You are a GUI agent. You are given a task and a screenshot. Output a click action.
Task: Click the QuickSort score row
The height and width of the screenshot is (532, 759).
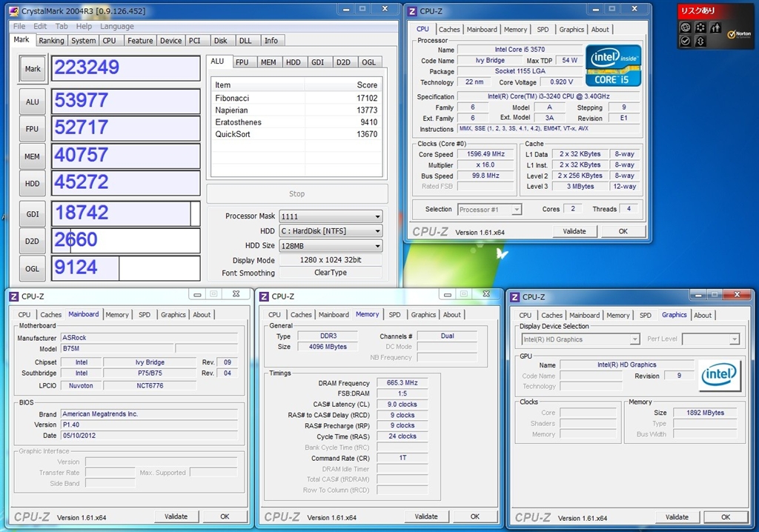(x=296, y=134)
